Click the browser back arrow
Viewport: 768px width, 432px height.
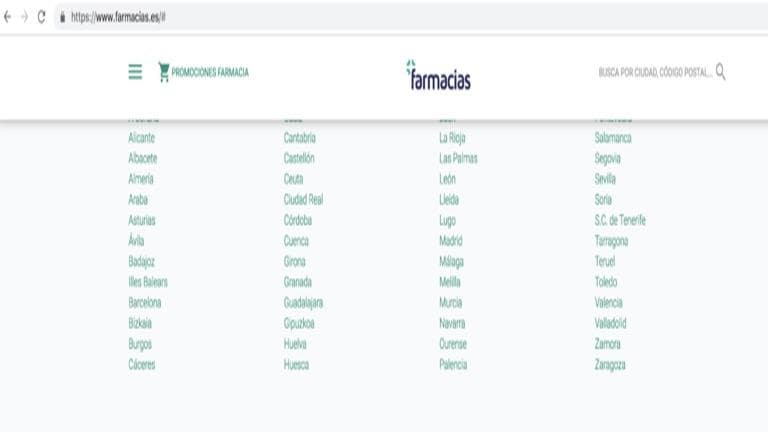pyautogui.click(x=7, y=17)
